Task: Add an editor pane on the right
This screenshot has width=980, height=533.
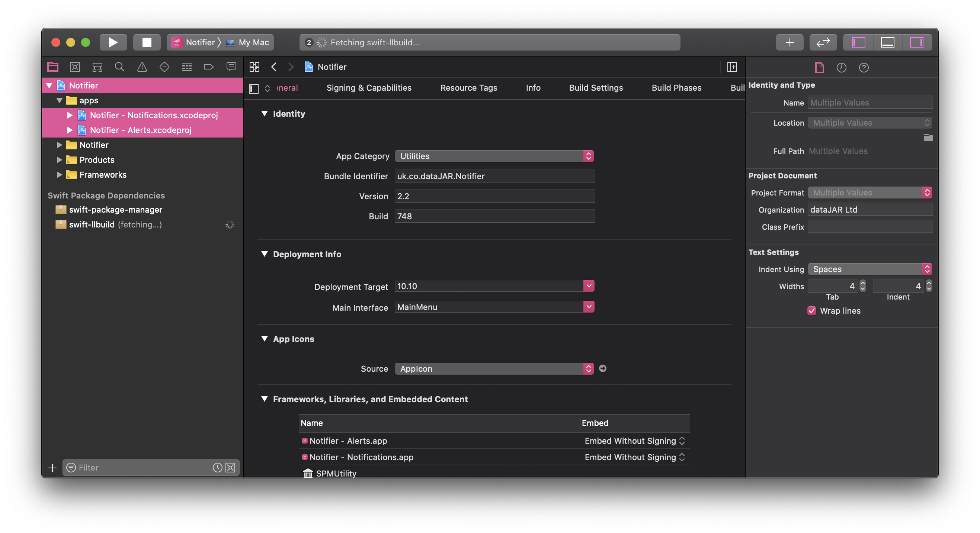Action: click(731, 67)
